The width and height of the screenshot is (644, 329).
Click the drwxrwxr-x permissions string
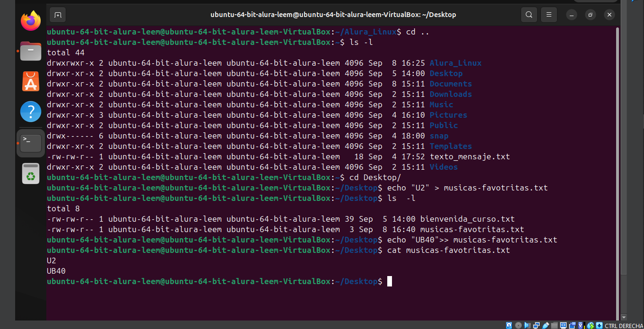click(x=70, y=63)
